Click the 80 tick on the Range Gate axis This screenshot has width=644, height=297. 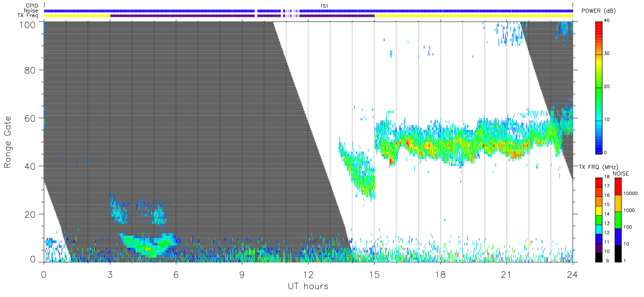(31, 70)
